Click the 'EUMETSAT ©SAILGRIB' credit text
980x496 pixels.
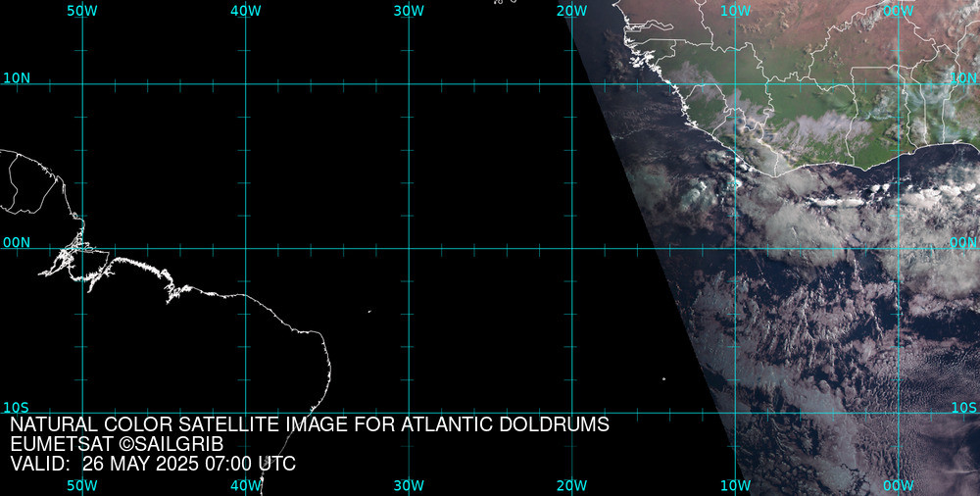pyautogui.click(x=117, y=445)
